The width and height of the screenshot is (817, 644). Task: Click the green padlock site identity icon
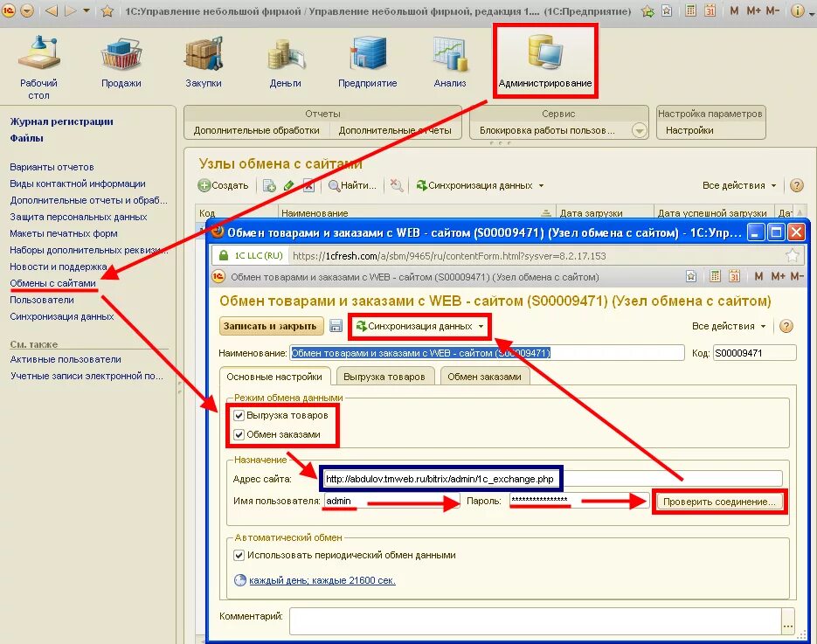[224, 255]
